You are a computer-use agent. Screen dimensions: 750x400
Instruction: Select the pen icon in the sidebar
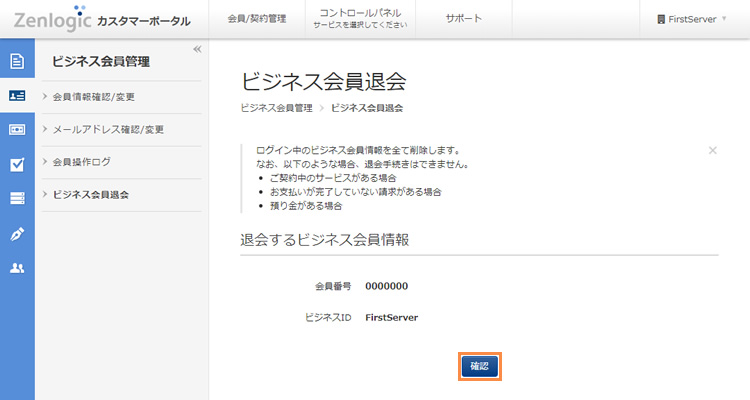point(17,234)
